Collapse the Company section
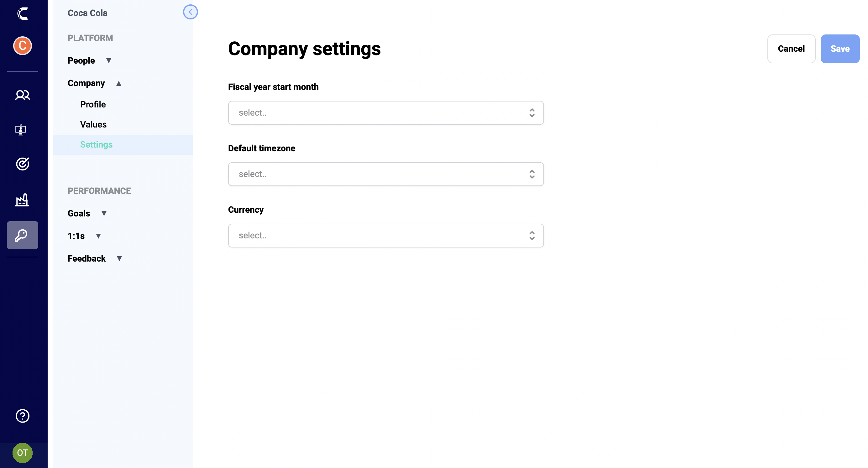This screenshot has height=468, width=868. [119, 83]
